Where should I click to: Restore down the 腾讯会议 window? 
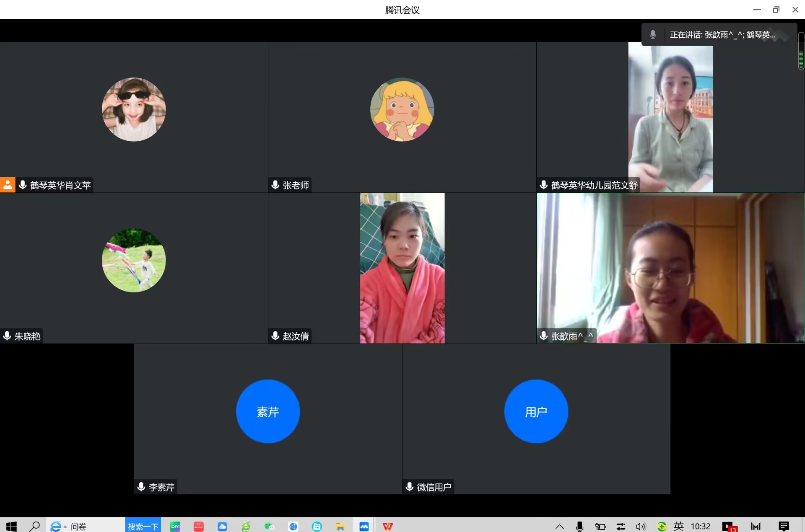776,10
